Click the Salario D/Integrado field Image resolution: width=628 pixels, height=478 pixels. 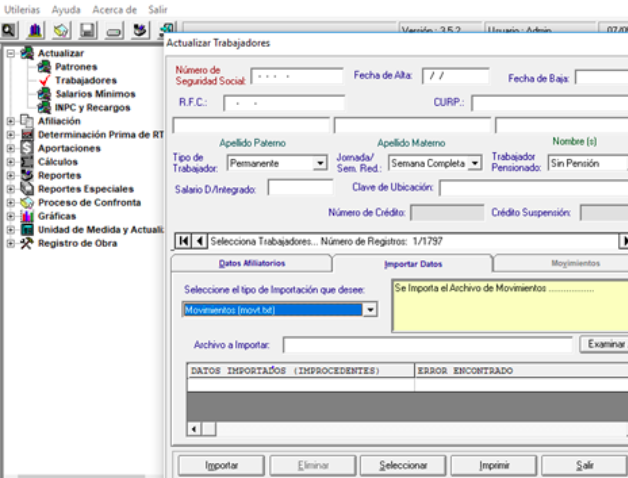point(300,188)
